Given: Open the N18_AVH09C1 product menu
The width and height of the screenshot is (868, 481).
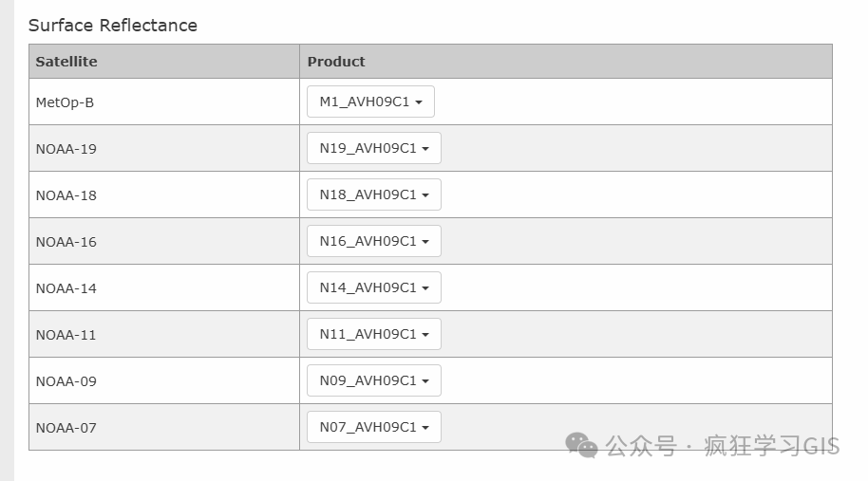Looking at the screenshot, I should (x=373, y=194).
